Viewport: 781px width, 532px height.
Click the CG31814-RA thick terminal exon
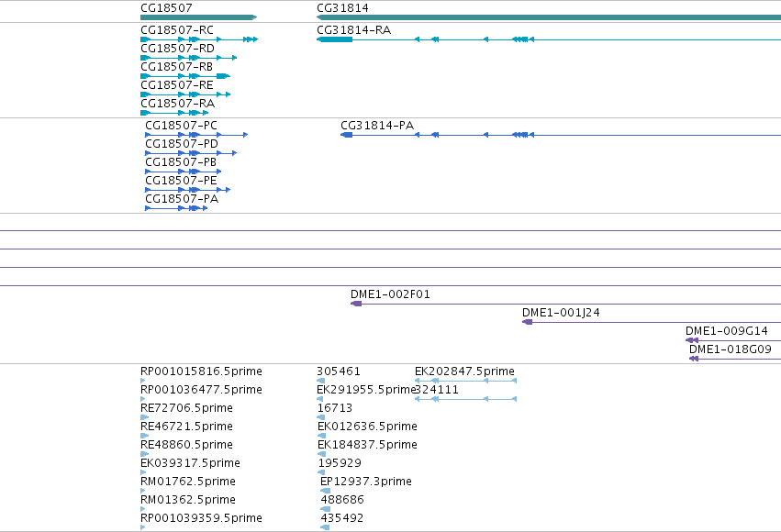(334, 39)
